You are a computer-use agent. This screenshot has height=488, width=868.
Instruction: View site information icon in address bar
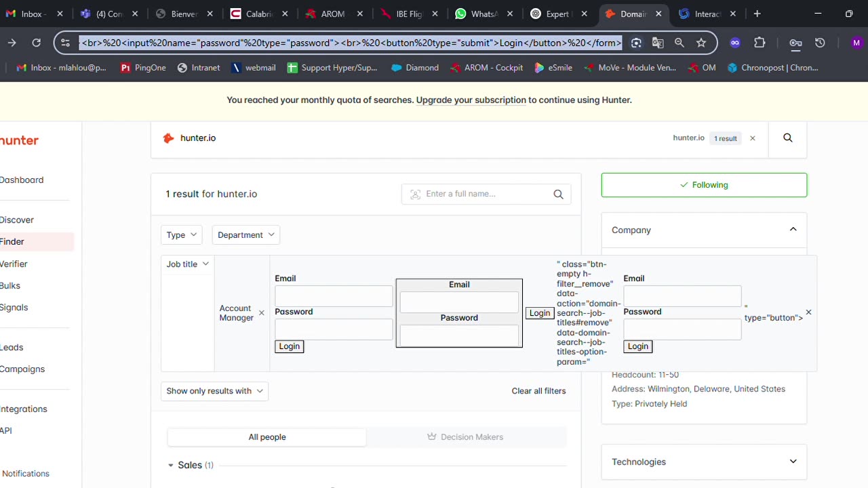coord(65,43)
